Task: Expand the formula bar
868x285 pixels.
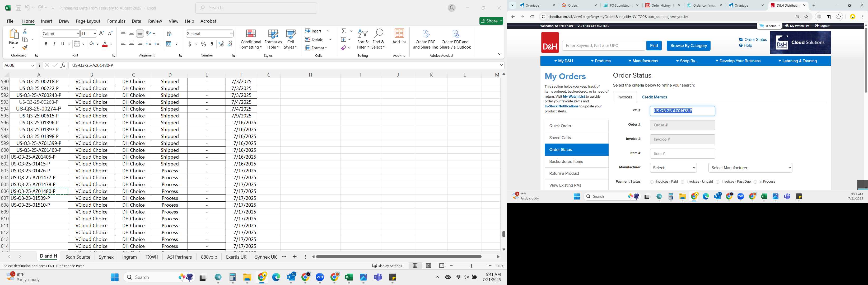Action: click(501, 65)
